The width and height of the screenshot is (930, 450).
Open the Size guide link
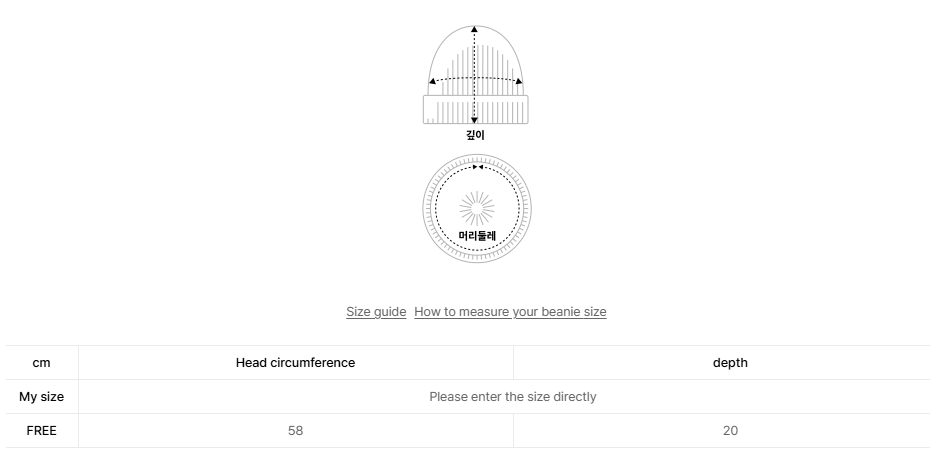376,312
